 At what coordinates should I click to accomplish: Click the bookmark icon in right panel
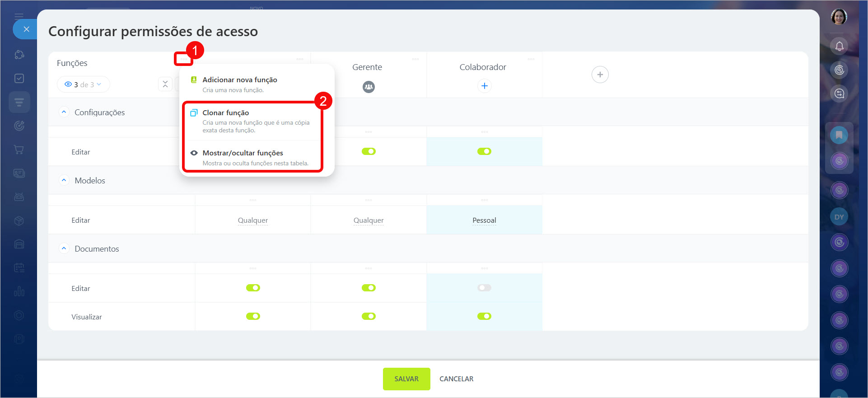coord(839,135)
